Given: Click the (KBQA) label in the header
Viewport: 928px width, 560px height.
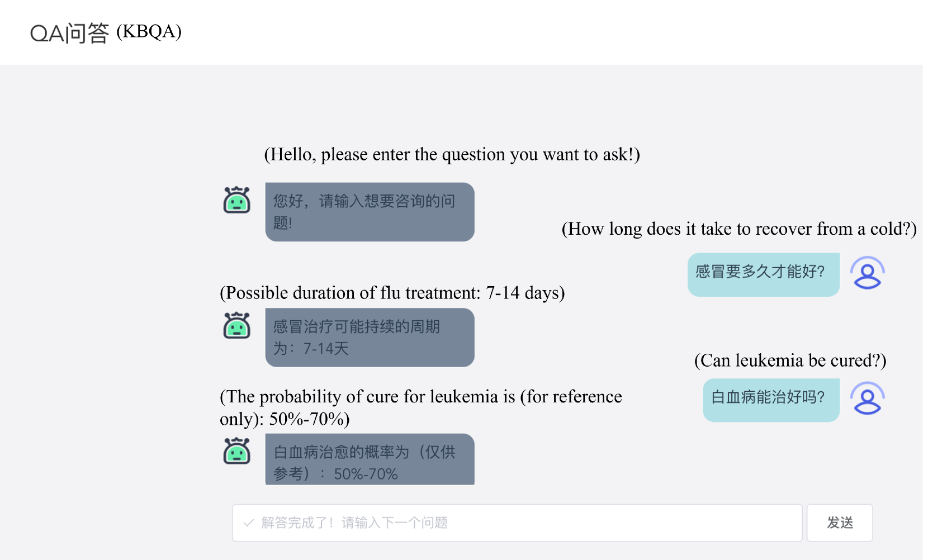Looking at the screenshot, I should (x=149, y=31).
